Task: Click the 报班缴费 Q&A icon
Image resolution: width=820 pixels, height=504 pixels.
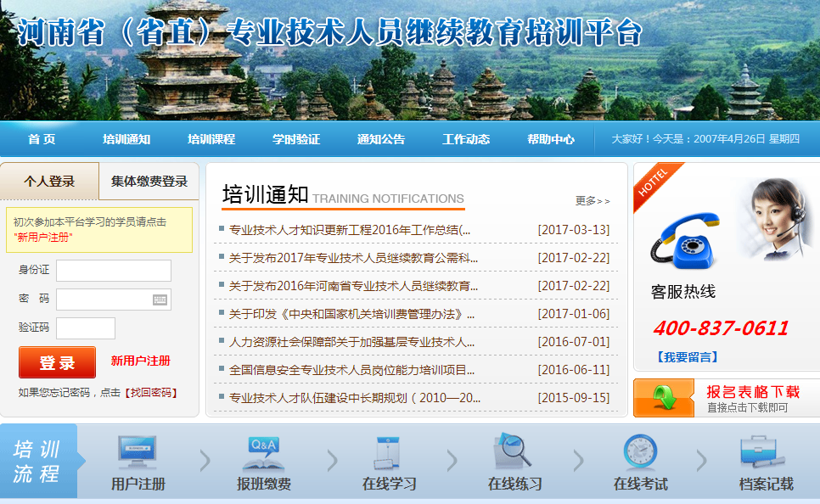Action: [x=263, y=452]
